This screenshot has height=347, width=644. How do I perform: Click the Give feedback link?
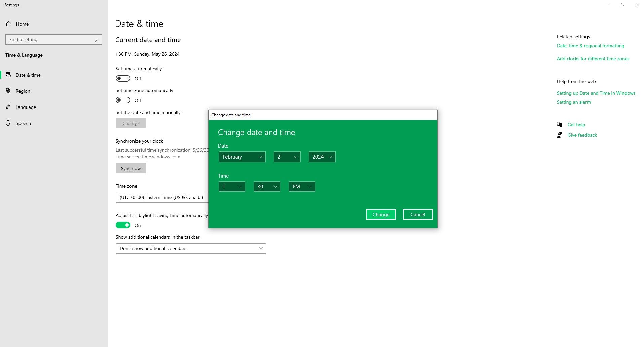coord(582,135)
